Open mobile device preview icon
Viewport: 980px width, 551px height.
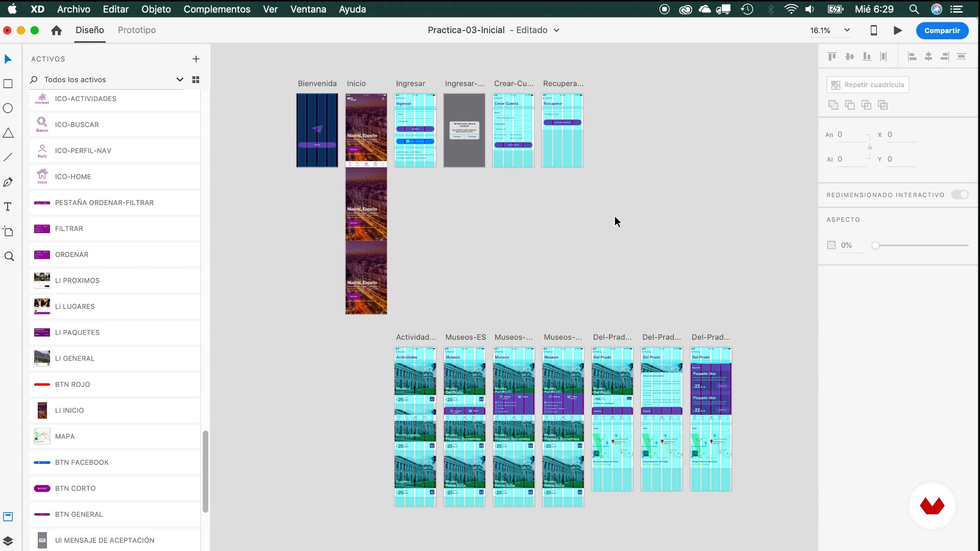pyautogui.click(x=874, y=31)
